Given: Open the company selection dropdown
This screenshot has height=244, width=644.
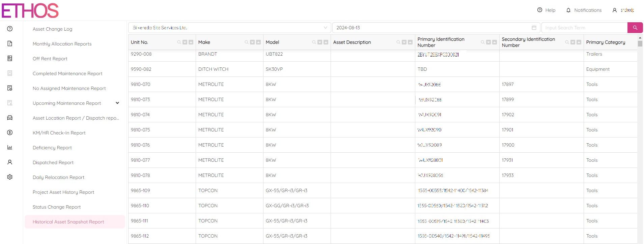Looking at the screenshot, I should 229,28.
